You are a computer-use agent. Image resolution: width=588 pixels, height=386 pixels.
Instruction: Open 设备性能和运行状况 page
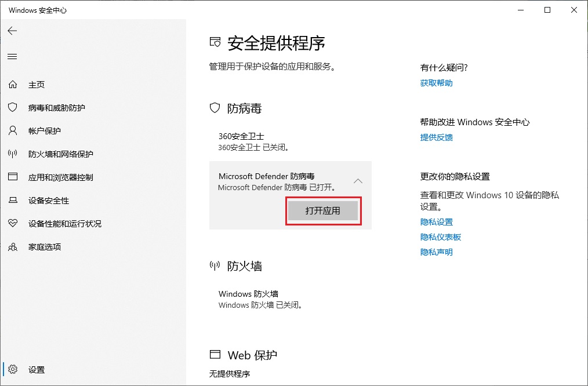[93, 224]
